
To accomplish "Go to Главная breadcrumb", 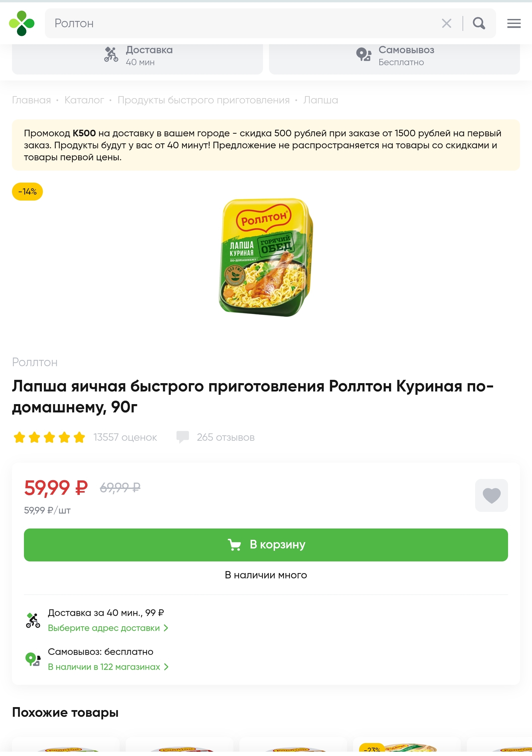I will [x=31, y=100].
